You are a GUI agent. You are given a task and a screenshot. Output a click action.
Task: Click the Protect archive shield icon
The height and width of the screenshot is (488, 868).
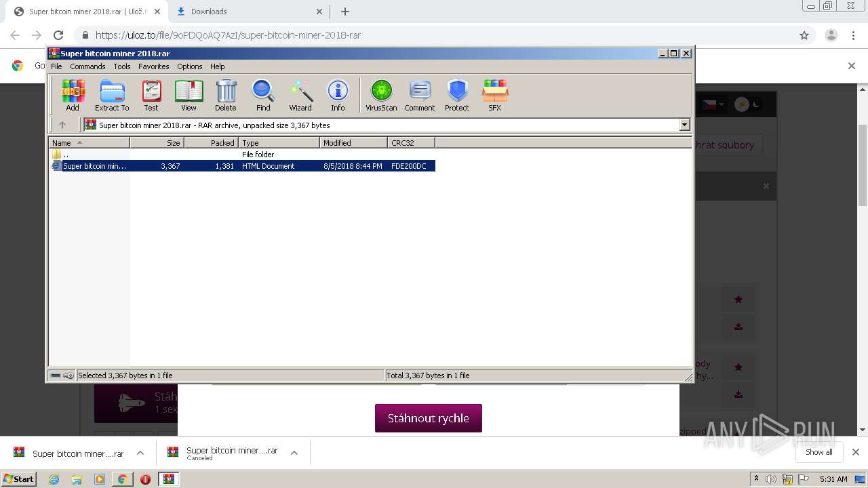coord(457,95)
